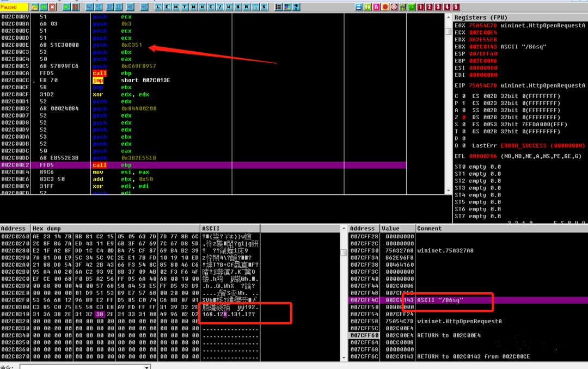Click the orange record-circle plugin icon
588x369 pixels.
click(385, 7)
